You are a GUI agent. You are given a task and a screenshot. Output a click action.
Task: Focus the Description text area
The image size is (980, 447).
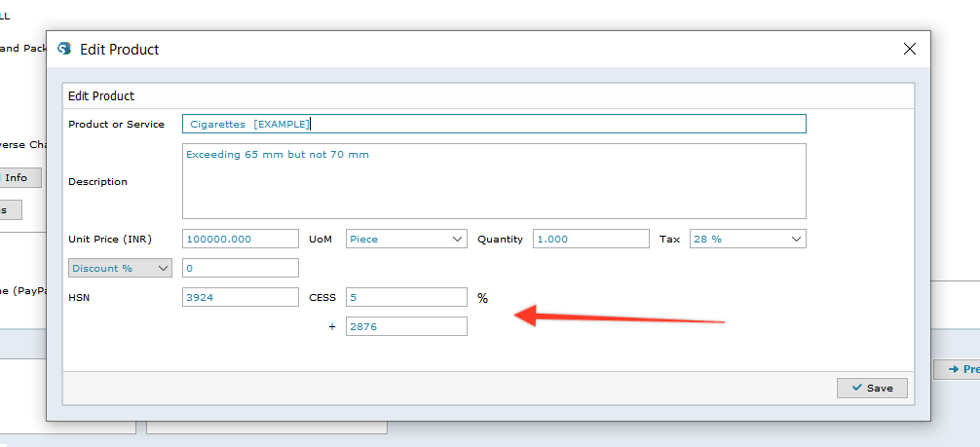point(493,181)
